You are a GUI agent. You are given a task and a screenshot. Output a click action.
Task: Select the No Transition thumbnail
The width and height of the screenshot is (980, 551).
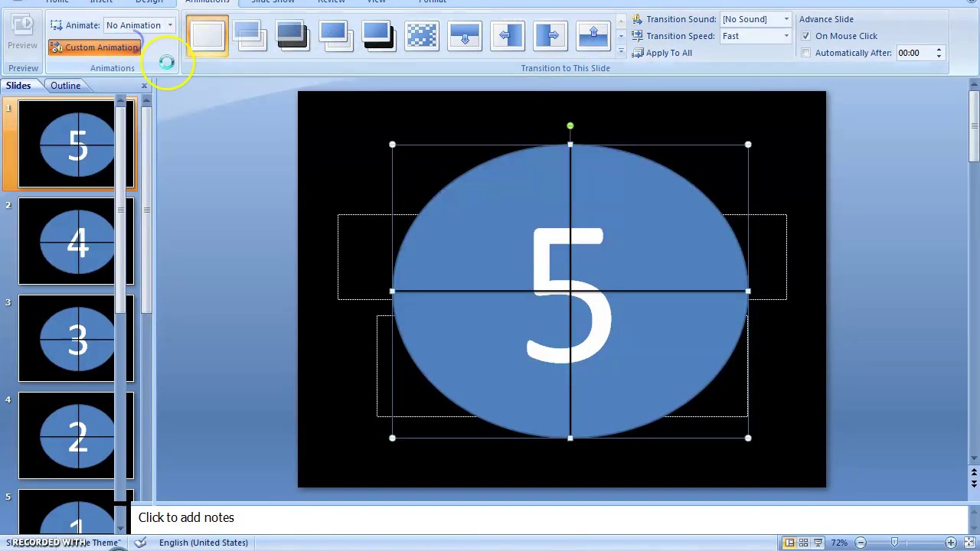tap(207, 36)
